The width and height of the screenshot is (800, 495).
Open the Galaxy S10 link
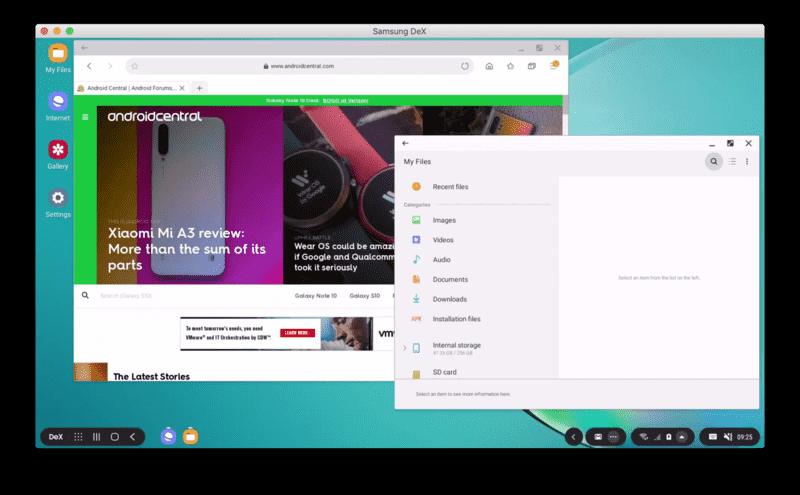(x=364, y=295)
